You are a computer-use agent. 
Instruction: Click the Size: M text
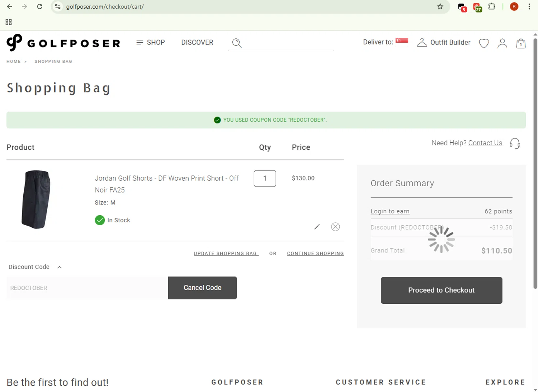pyautogui.click(x=105, y=203)
